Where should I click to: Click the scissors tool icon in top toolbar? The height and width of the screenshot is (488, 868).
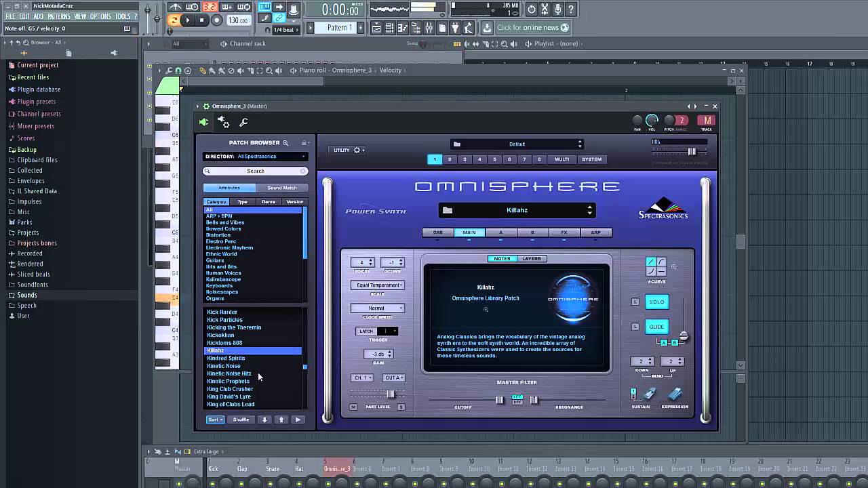[x=545, y=9]
